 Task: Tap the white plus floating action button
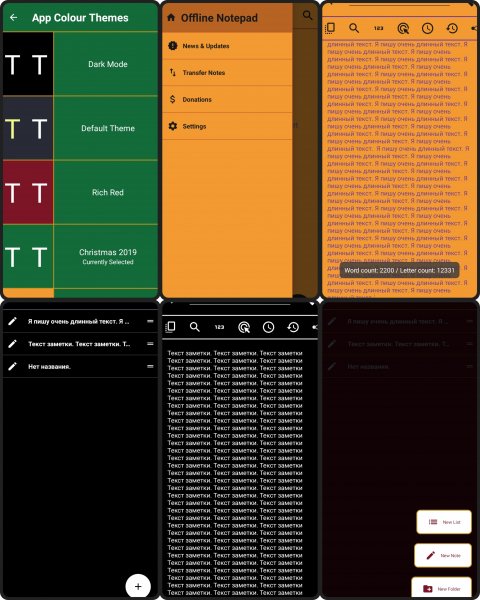pyautogui.click(x=138, y=586)
